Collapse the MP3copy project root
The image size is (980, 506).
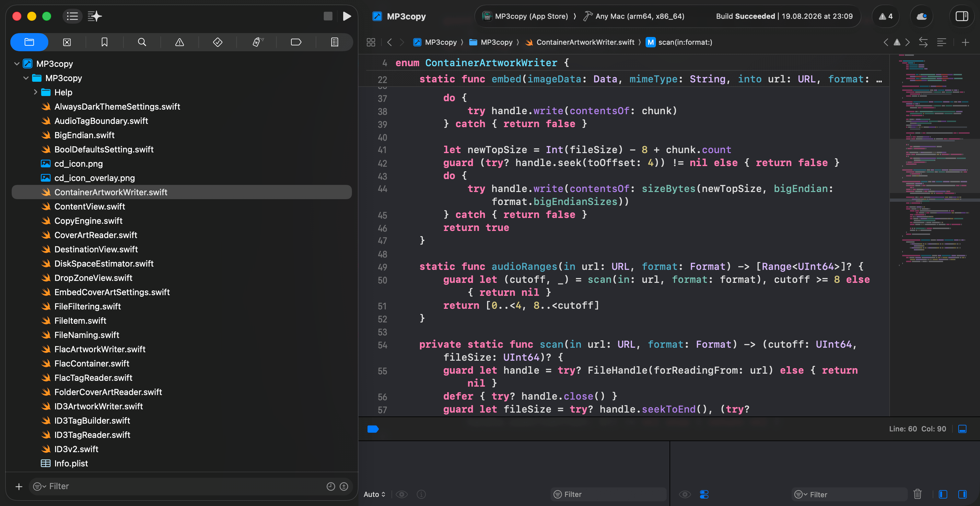[x=17, y=64]
